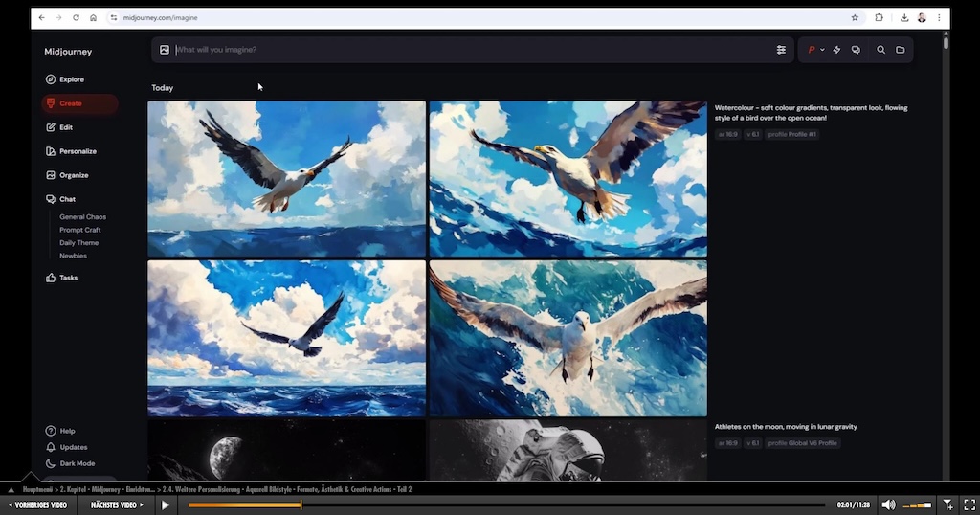Open the search magnifier icon

880,50
